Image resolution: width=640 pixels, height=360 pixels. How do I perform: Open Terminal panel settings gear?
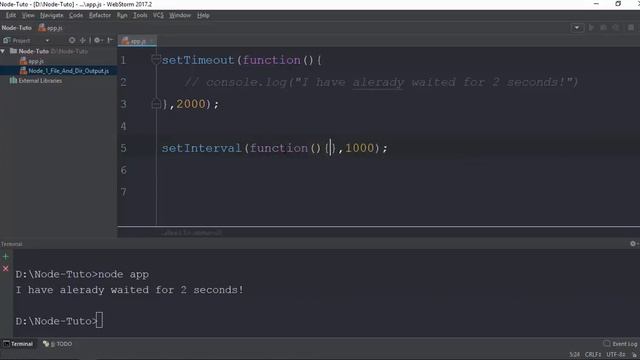tap(633, 244)
